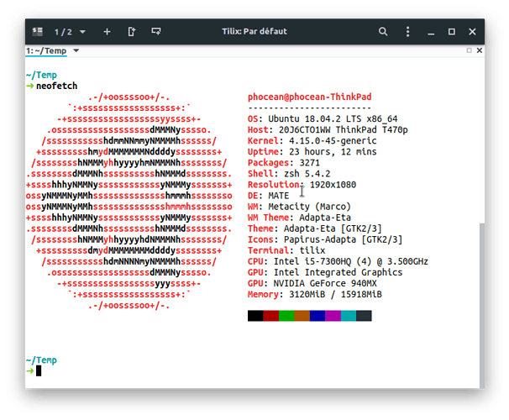Click the 'Tilix: Par défaut' window title

pyautogui.click(x=254, y=31)
